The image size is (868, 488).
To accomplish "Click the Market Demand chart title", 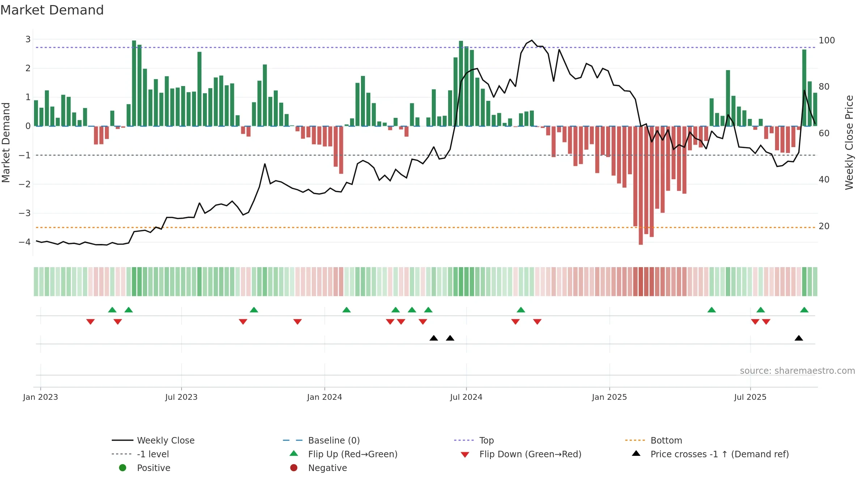I will pyautogui.click(x=52, y=10).
